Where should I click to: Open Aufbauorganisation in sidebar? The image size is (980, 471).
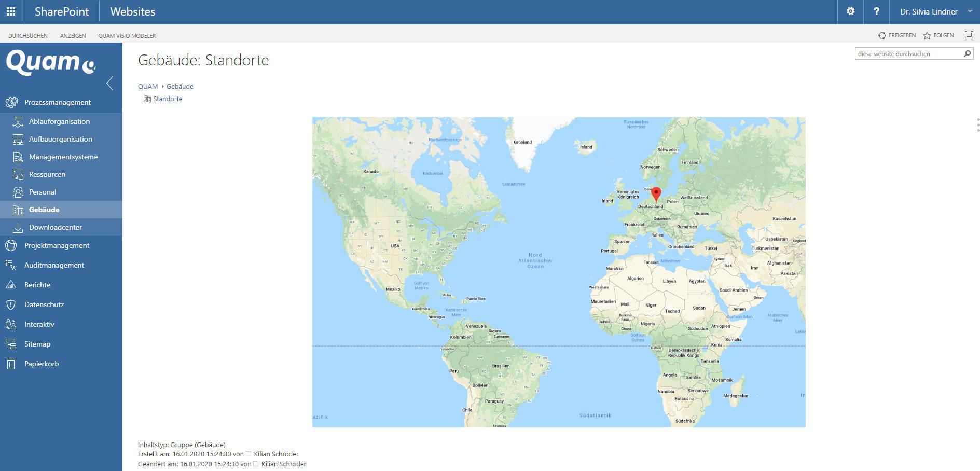point(61,139)
